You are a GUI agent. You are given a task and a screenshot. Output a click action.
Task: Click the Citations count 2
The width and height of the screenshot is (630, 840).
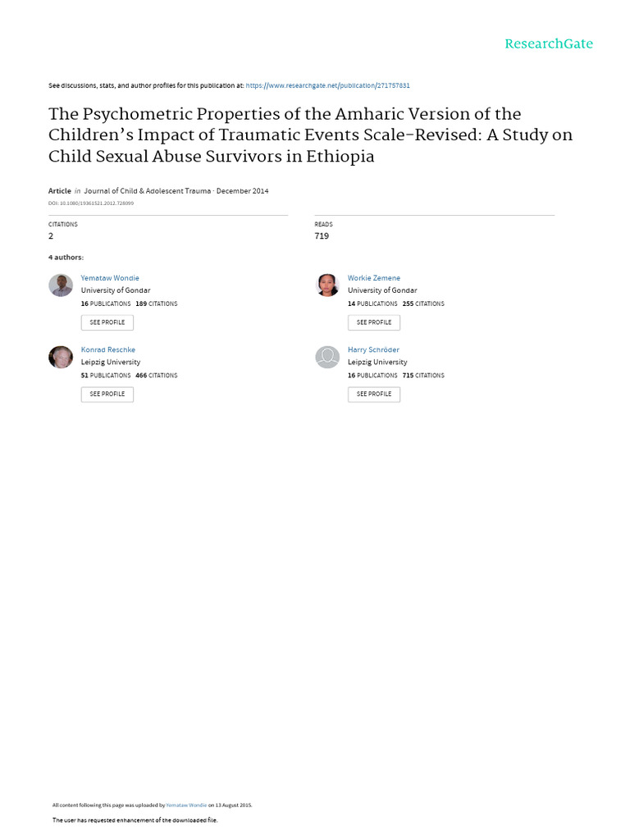(51, 236)
